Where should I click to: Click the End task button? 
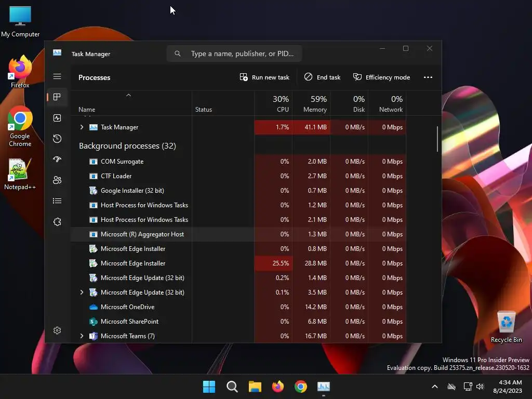click(x=322, y=77)
